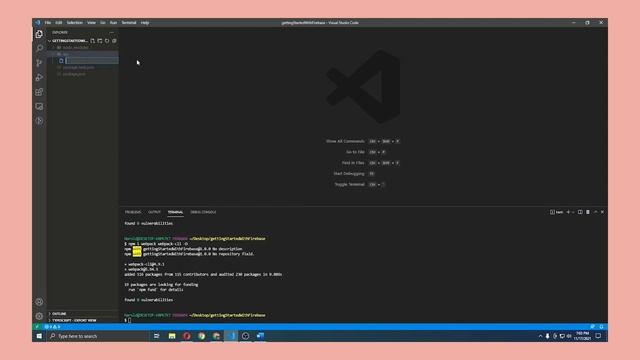Open the Manage gear icon
The width and height of the screenshot is (640, 360).
[39, 316]
